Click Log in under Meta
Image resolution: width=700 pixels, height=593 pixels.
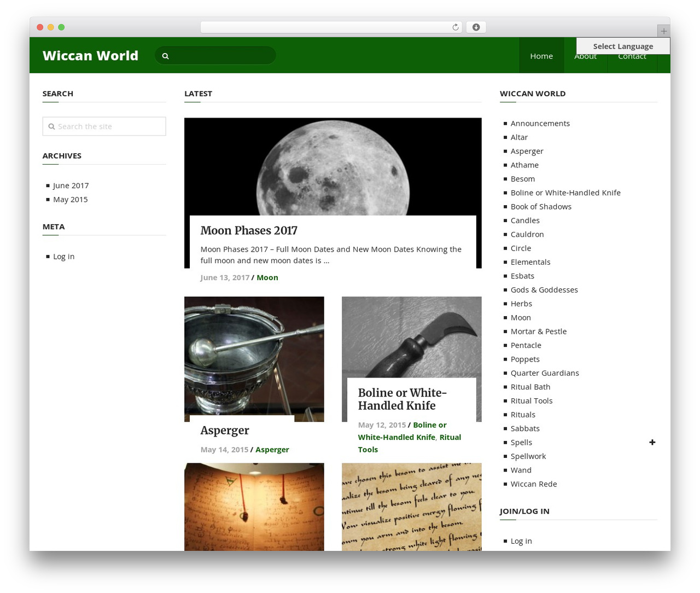pyautogui.click(x=63, y=256)
